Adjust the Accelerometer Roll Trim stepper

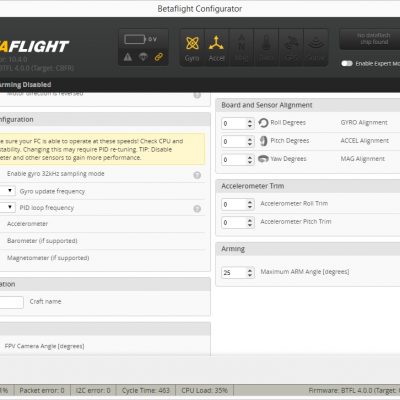coord(250,204)
